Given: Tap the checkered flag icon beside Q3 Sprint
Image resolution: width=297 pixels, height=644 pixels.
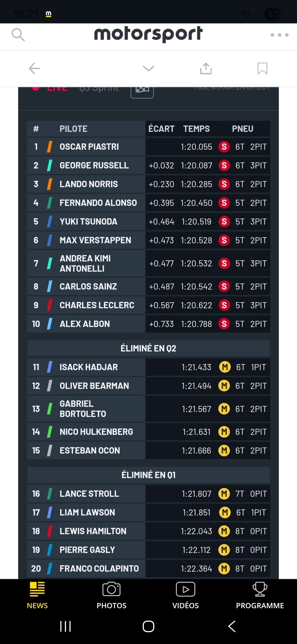Looking at the screenshot, I should pos(142,91).
